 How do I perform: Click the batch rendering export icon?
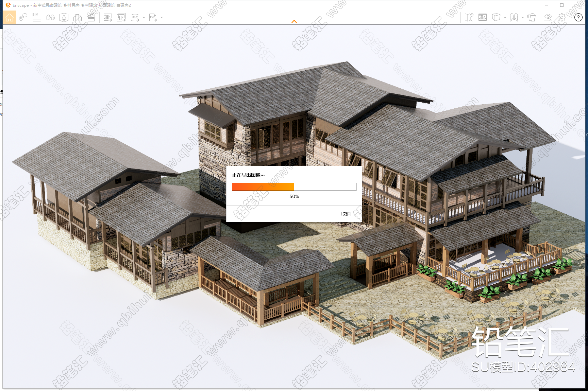click(121, 17)
